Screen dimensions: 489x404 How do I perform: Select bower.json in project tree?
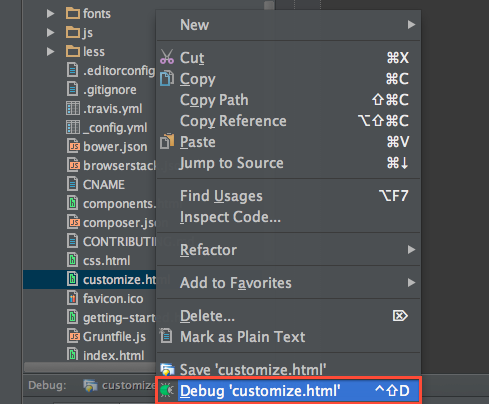coord(115,147)
